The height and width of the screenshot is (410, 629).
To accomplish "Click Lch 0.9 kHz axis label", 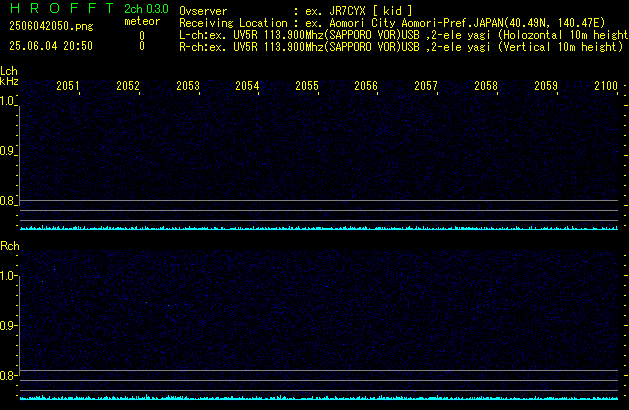I will coord(7,151).
